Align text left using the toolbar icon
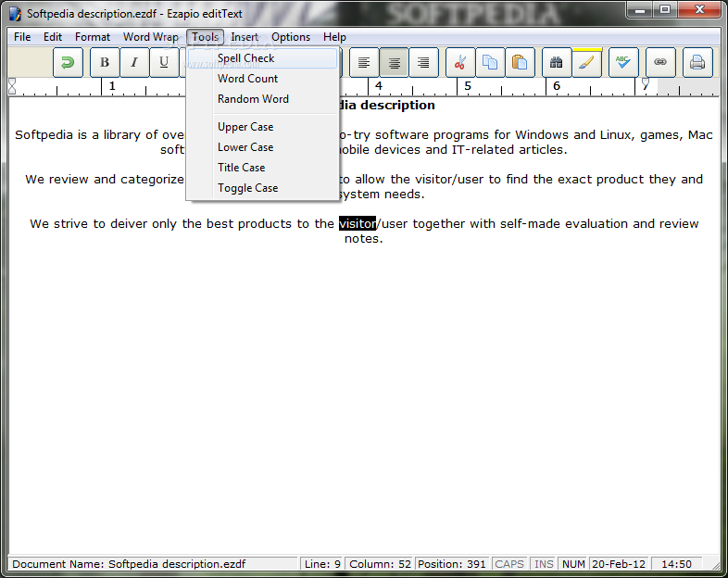Viewport: 728px width, 578px height. coord(364,62)
